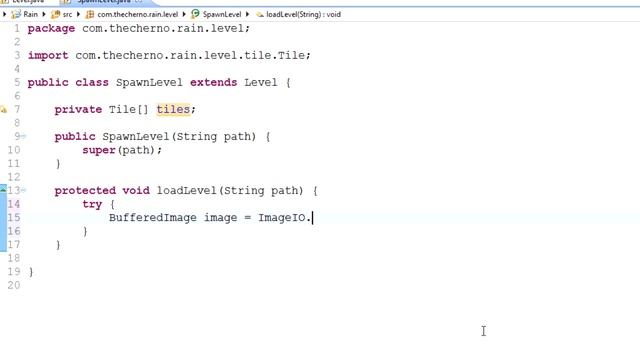Open the breadcrumb arrow before loadLevel(String)
The width and height of the screenshot is (640, 360).
pos(247,14)
